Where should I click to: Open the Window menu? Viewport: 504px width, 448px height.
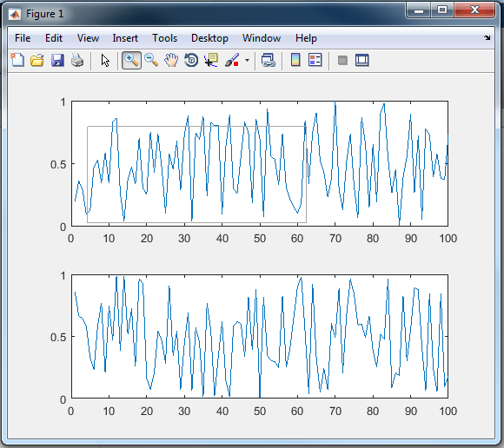click(x=262, y=38)
